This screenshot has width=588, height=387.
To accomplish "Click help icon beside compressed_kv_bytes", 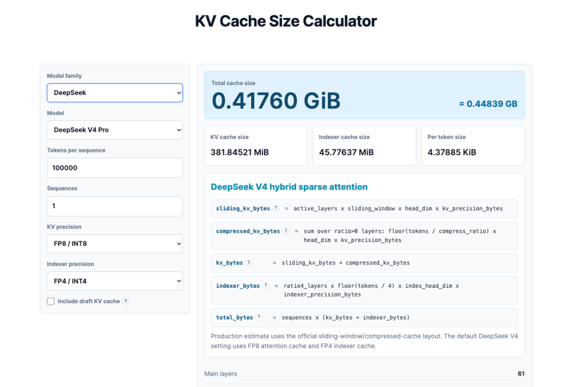I will 286,231.
